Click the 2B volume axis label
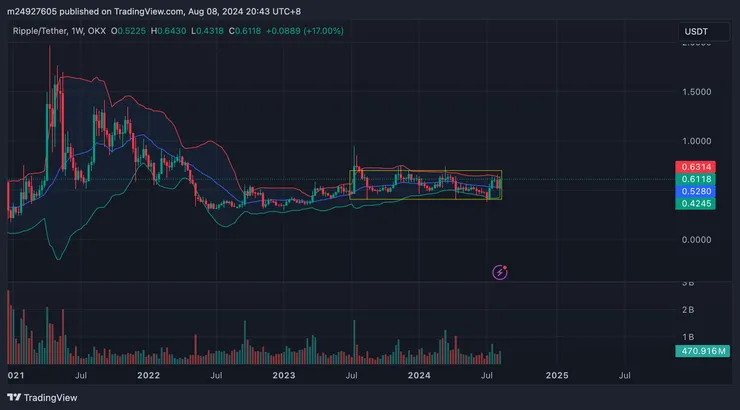 point(688,310)
